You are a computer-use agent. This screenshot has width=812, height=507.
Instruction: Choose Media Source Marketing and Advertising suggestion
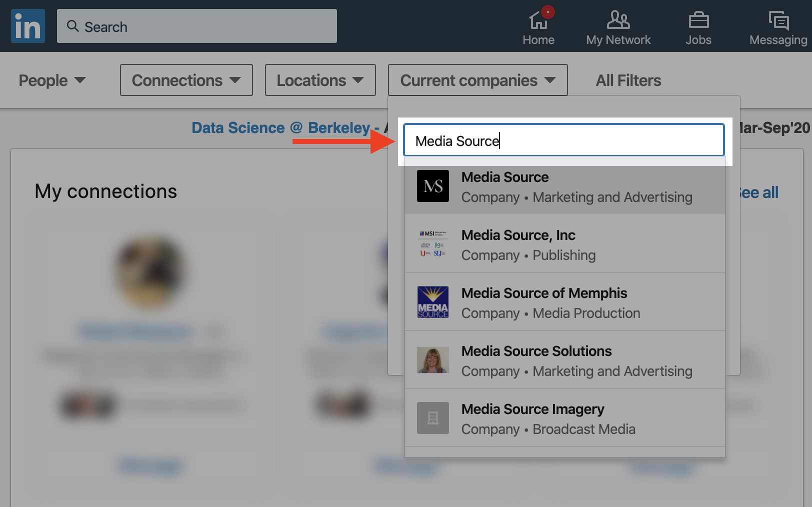pyautogui.click(x=565, y=187)
